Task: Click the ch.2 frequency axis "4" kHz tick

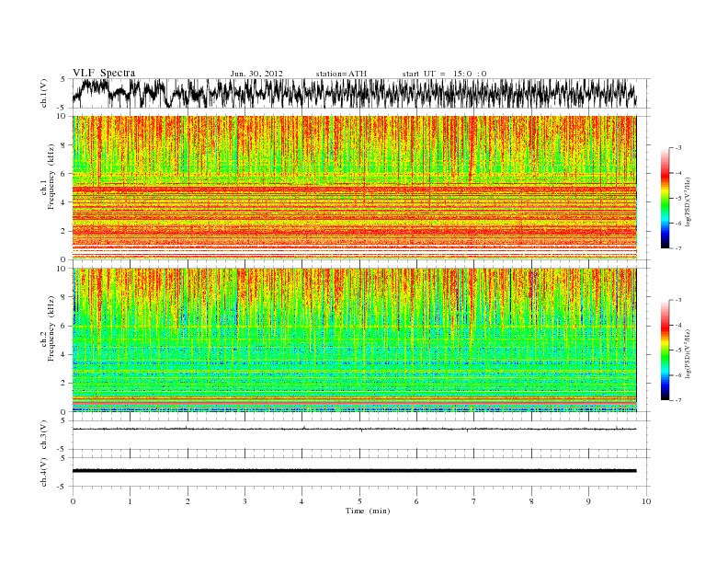Action: click(63, 354)
